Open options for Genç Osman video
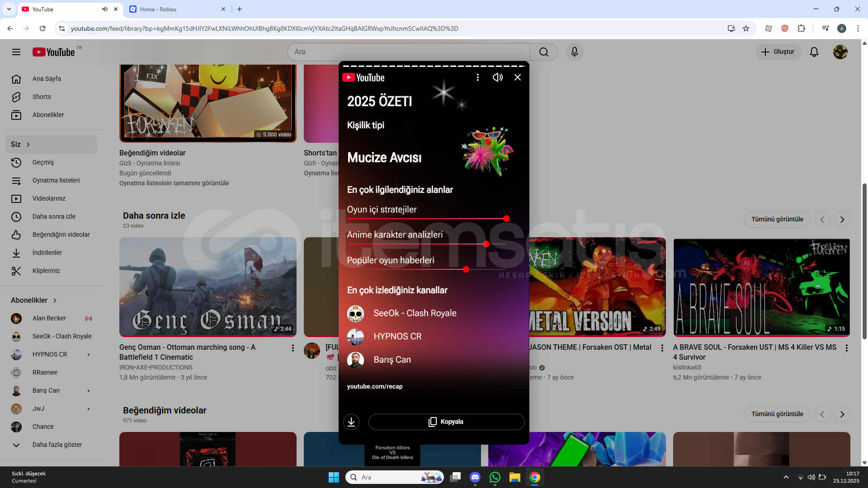This screenshot has height=488, width=868. pyautogui.click(x=292, y=348)
